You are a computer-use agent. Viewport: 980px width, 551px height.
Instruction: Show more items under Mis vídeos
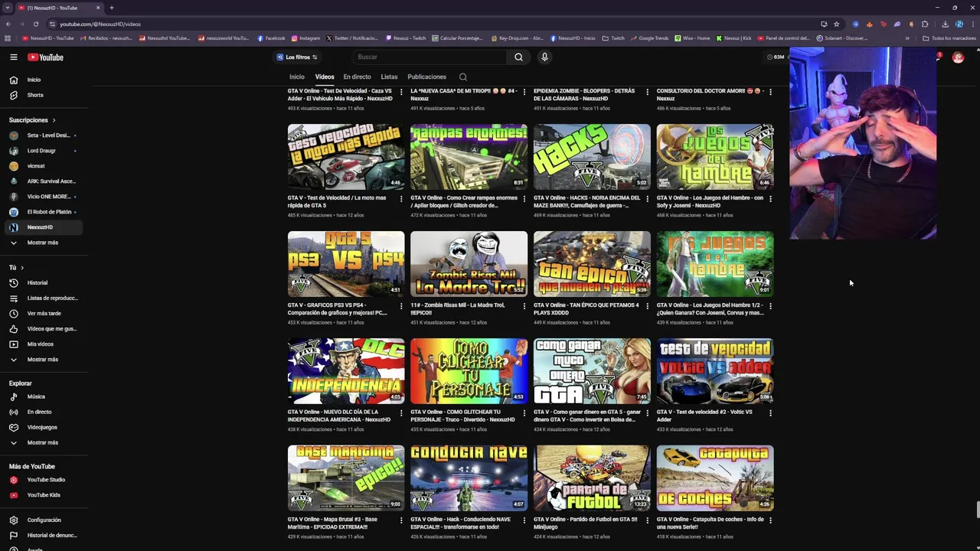44,360
